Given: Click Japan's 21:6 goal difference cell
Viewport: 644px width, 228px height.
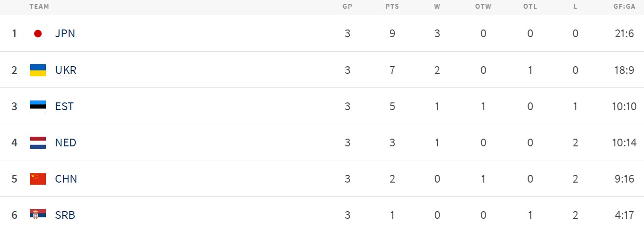Looking at the screenshot, I should 624,34.
